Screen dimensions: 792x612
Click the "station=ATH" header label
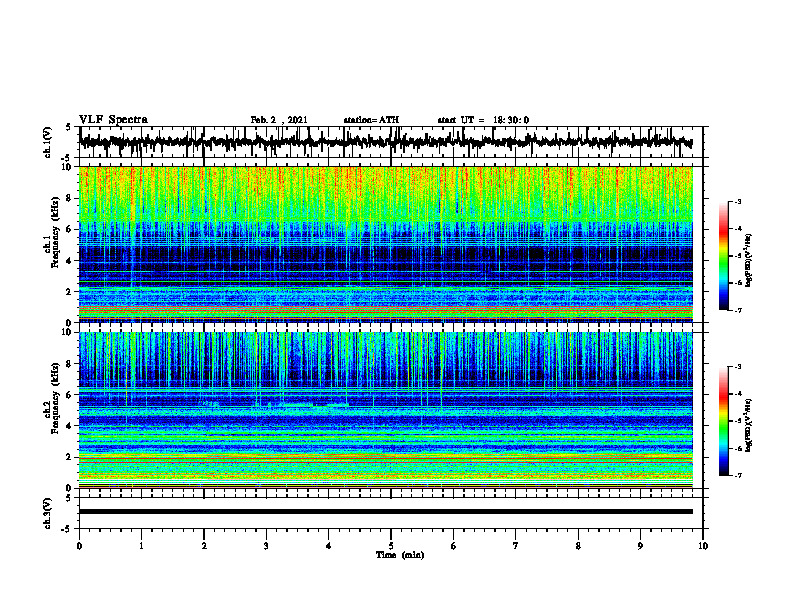371,120
